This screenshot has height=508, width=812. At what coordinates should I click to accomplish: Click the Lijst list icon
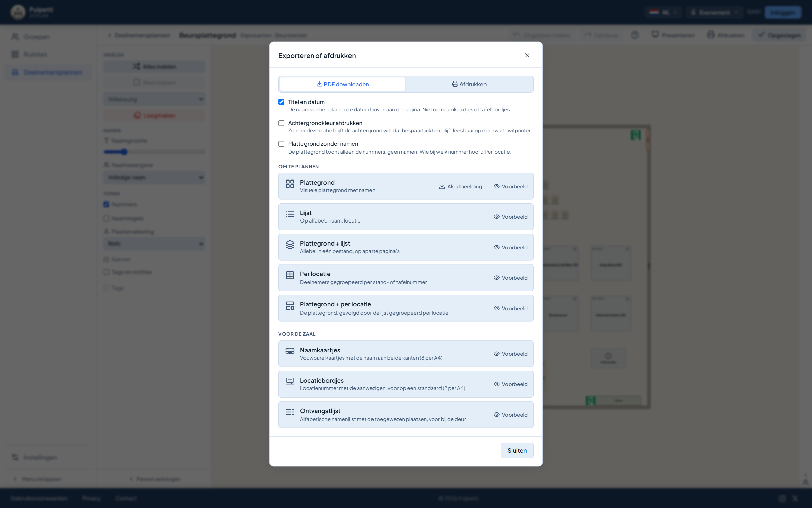(x=290, y=214)
